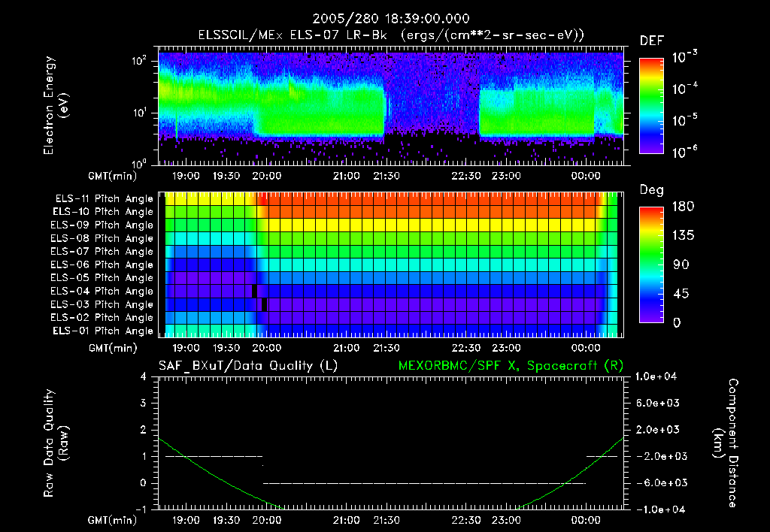Click 'ELS-11 Pitch Angle' row label
This screenshot has height=532, width=770.
(x=104, y=199)
